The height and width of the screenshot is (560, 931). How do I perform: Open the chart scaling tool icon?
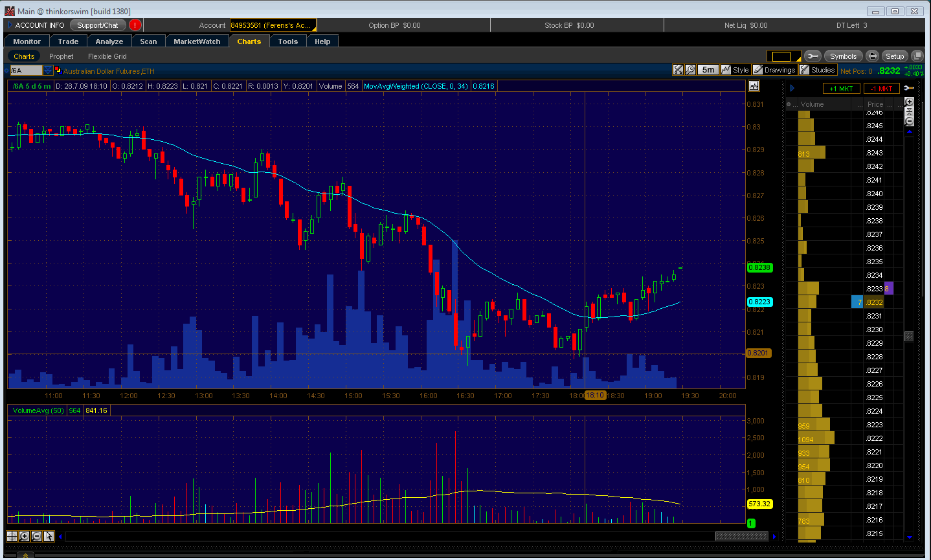point(679,70)
